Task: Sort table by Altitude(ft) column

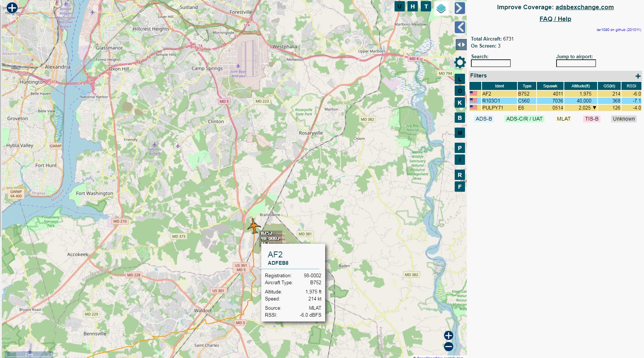Action: coord(581,86)
